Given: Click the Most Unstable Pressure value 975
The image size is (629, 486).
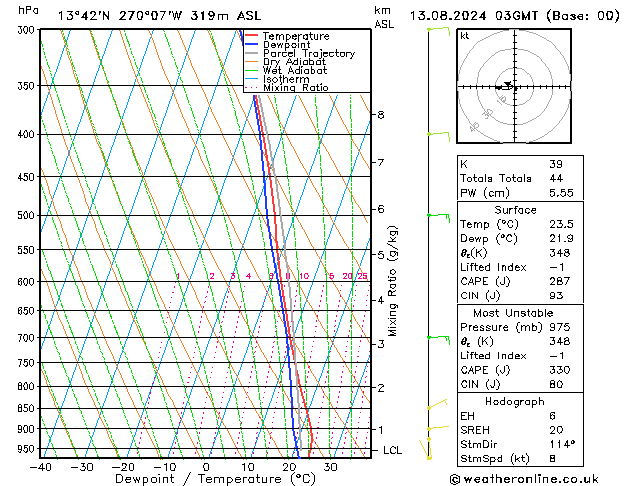Looking at the screenshot, I should tap(560, 327).
